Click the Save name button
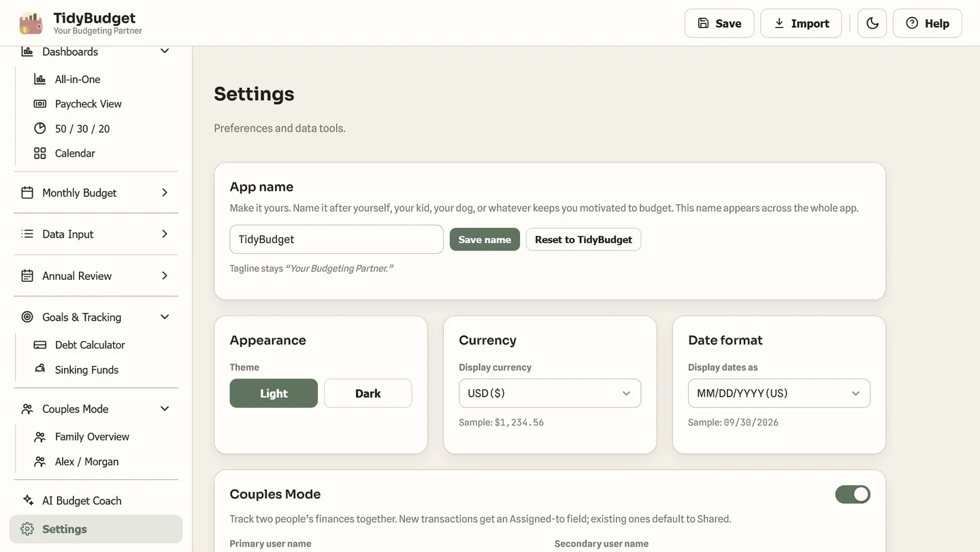This screenshot has width=980, height=552. click(485, 240)
